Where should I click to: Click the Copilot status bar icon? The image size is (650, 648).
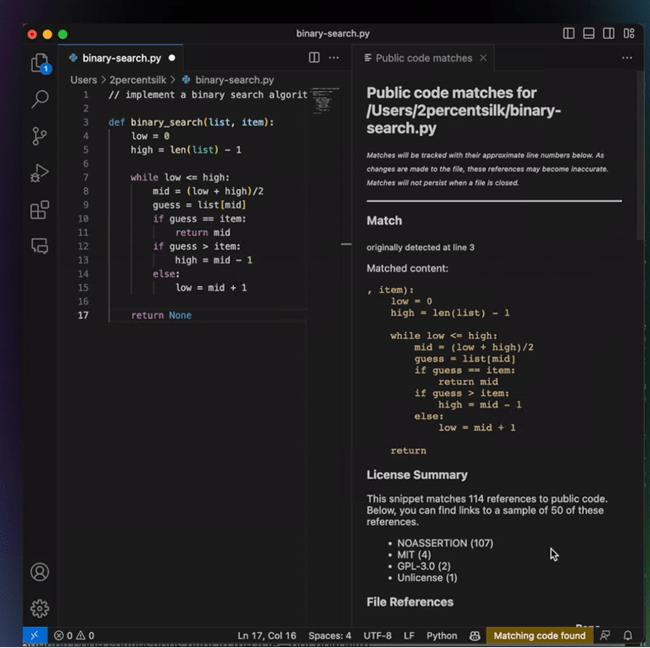coord(476,635)
